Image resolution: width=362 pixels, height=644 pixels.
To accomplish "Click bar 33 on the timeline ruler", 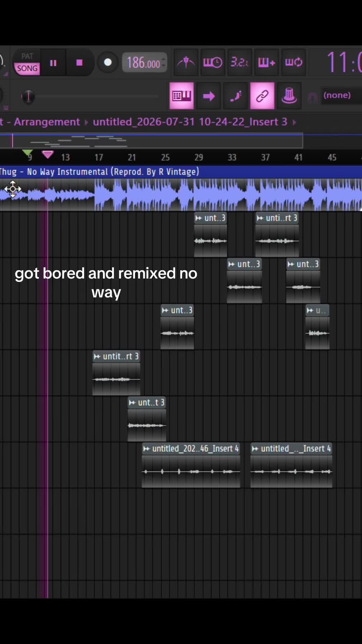I will [x=232, y=157].
